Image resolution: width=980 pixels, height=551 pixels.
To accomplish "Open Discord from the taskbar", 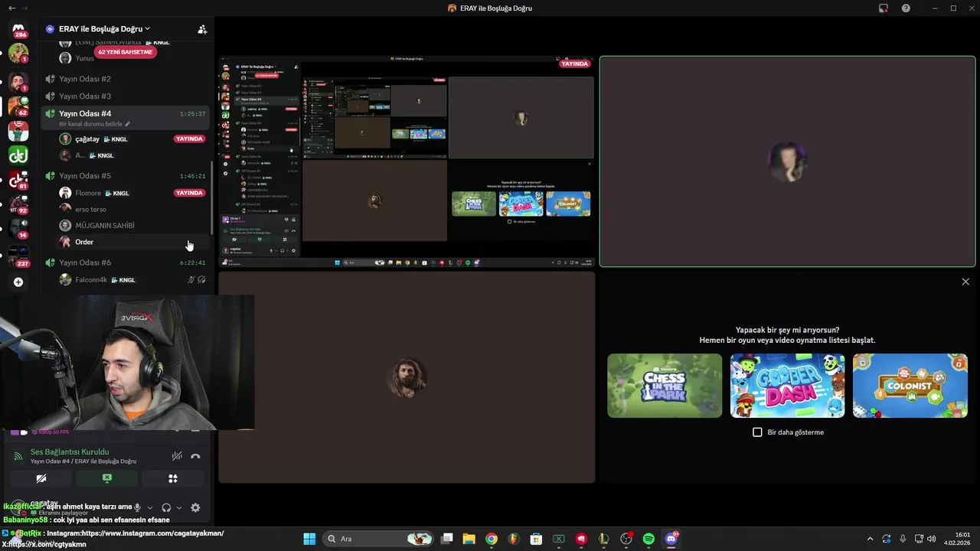I will click(x=671, y=539).
